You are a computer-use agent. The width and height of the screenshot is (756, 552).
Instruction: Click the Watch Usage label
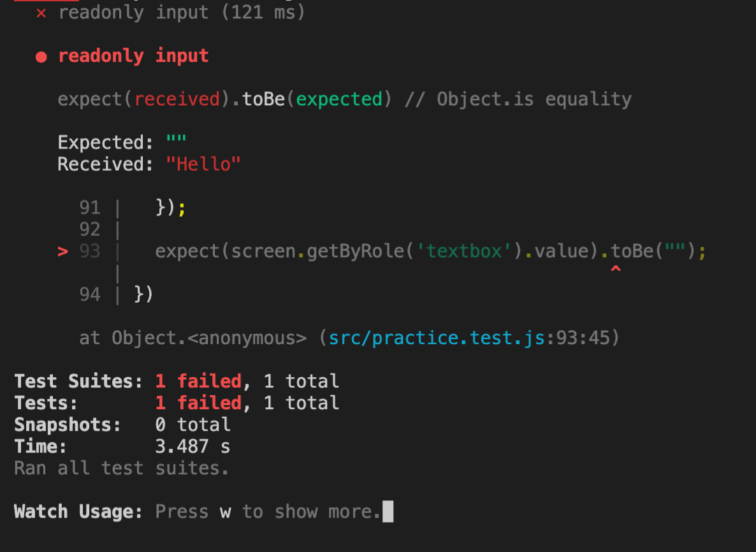click(x=78, y=511)
